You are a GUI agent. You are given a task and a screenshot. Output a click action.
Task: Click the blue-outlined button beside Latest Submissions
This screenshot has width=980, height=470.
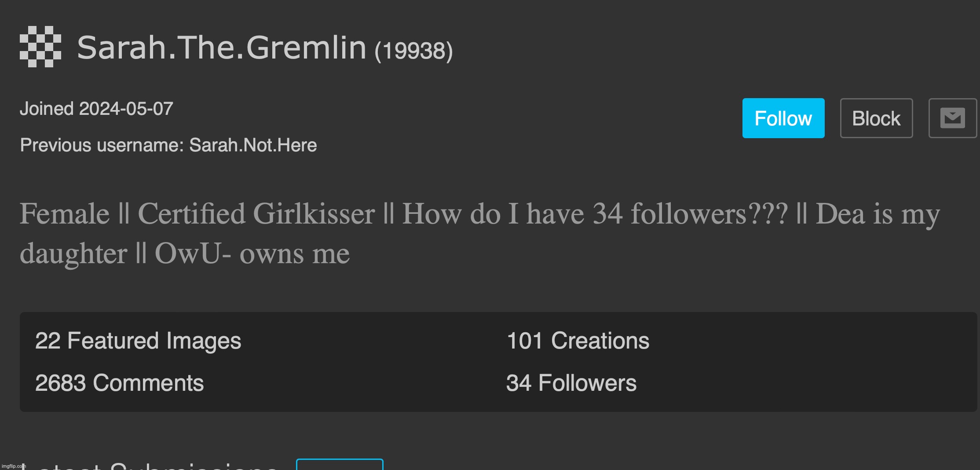pyautogui.click(x=340, y=465)
